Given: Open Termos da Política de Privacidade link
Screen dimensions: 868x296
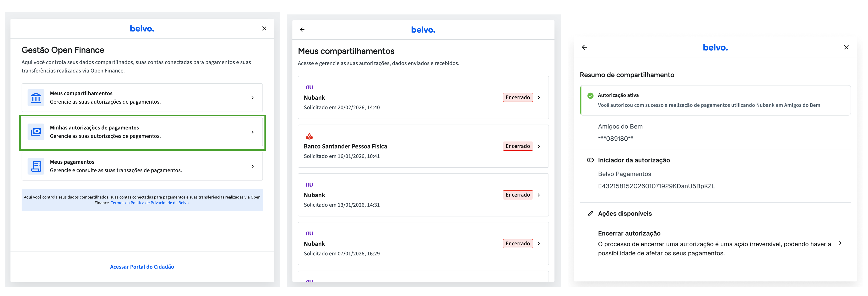Looking at the screenshot, I should (x=150, y=203).
